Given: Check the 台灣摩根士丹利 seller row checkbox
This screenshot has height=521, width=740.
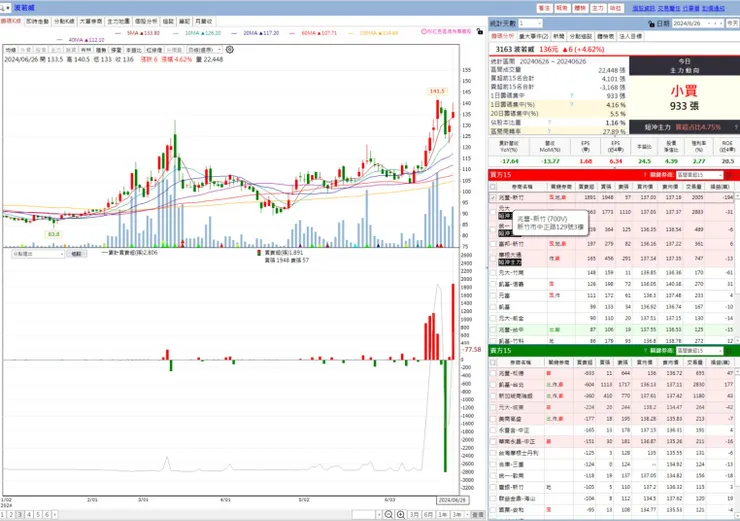Looking at the screenshot, I should pos(493,453).
